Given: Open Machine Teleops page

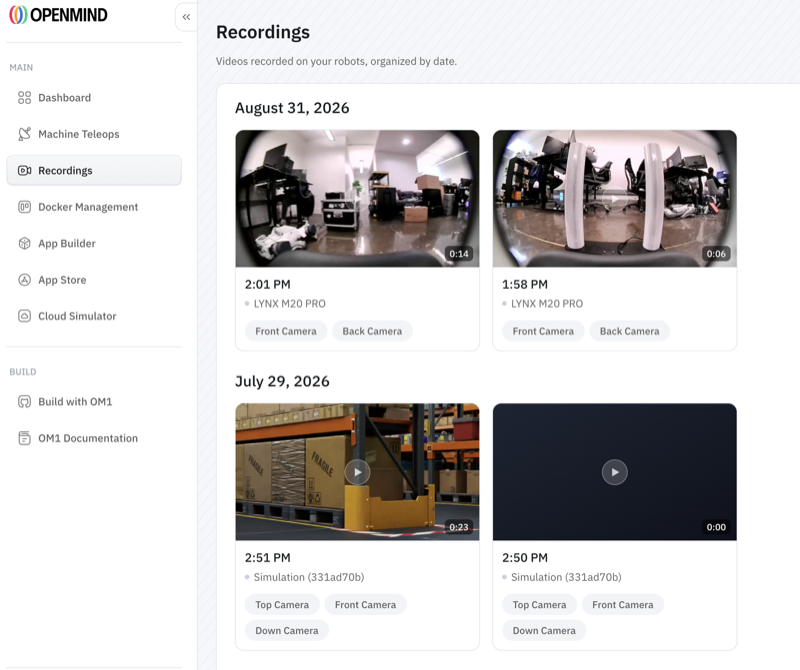Looking at the screenshot, I should click(x=94, y=134).
